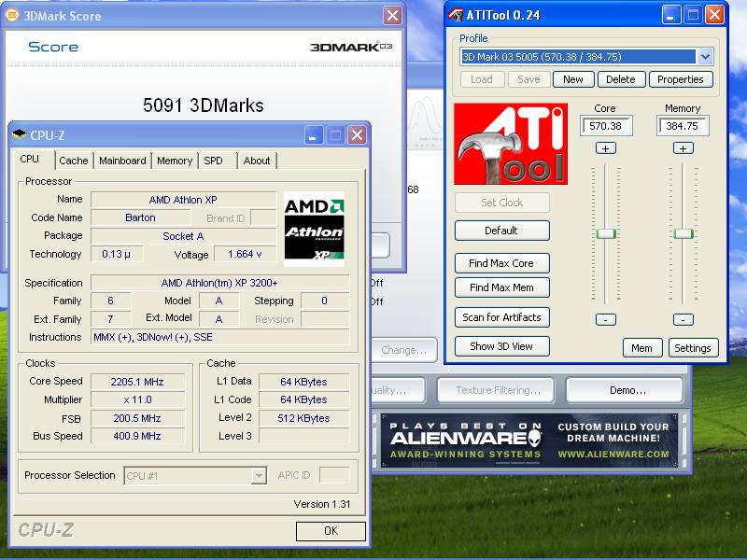Decrease Memory clock with minus button
Screen dimensions: 747x560
pos(683,319)
